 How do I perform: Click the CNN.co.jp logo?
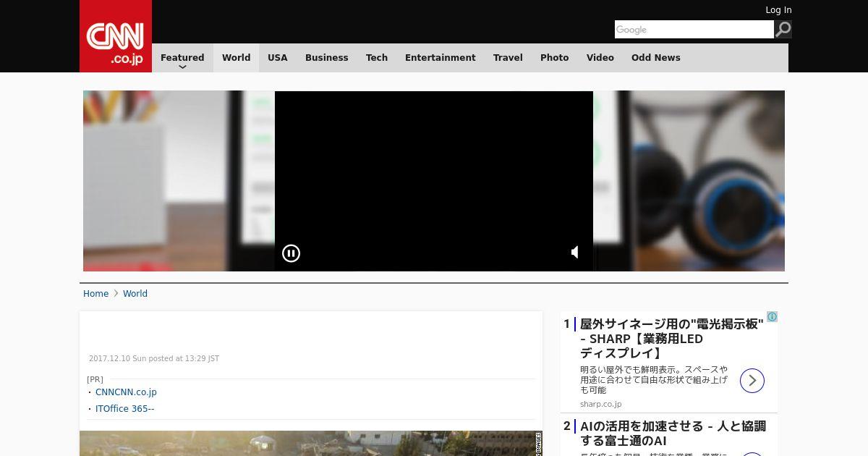click(116, 36)
